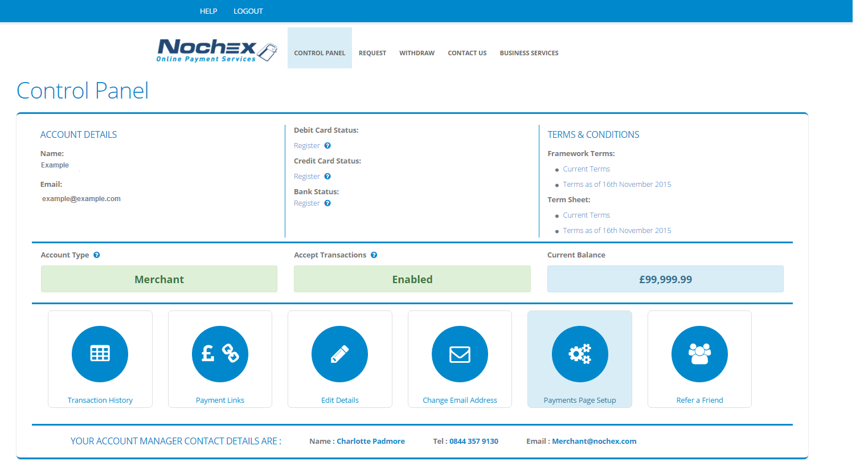Open the Withdraw menu item
This screenshot has height=474, width=868.
click(x=417, y=53)
